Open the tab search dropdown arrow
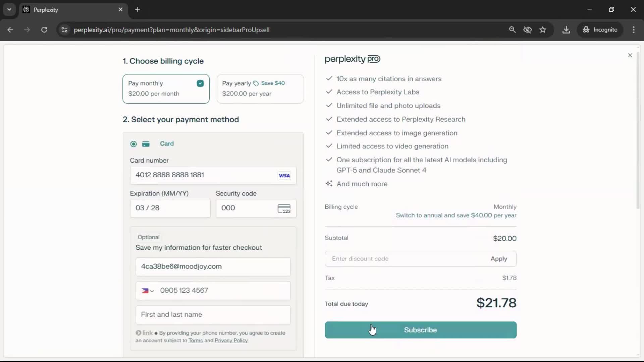 [x=9, y=9]
